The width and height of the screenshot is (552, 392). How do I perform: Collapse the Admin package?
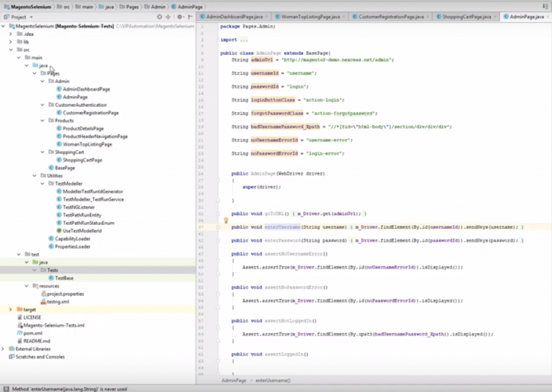[42, 81]
